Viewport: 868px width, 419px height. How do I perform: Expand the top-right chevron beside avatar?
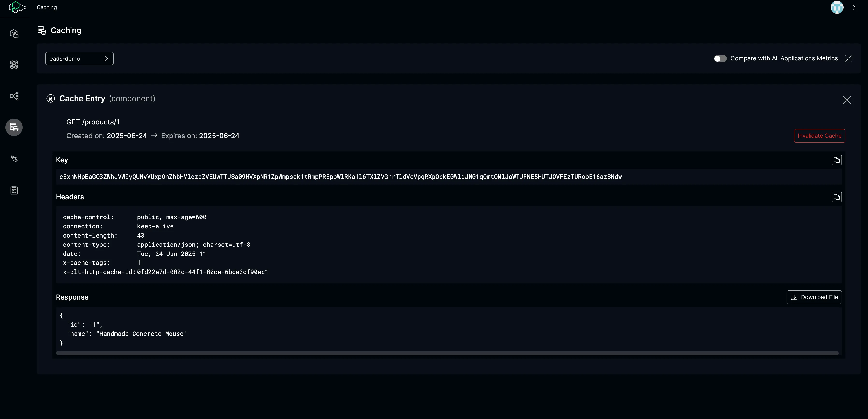click(x=854, y=7)
